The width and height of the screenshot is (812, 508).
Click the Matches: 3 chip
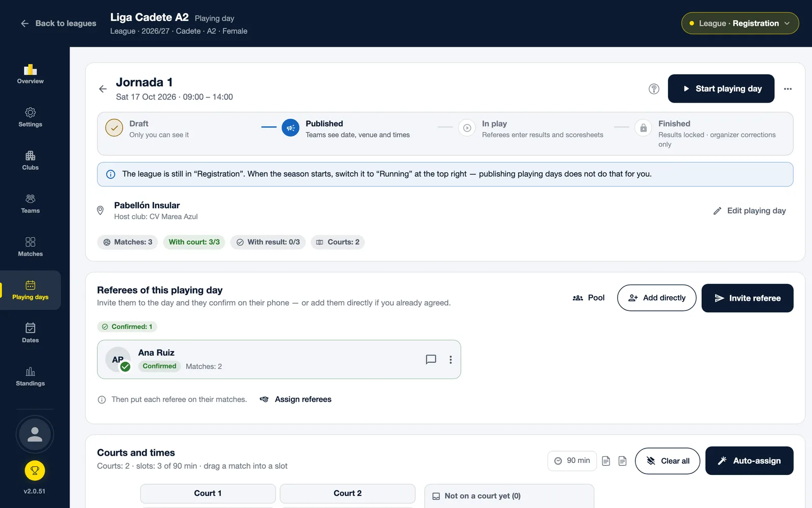pyautogui.click(x=127, y=242)
